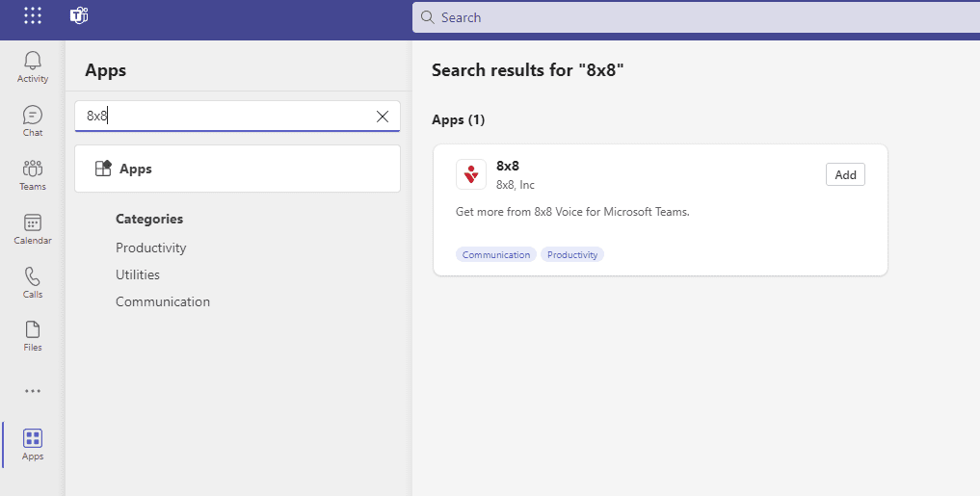
Task: Clear the 8x8 search text
Action: click(383, 117)
